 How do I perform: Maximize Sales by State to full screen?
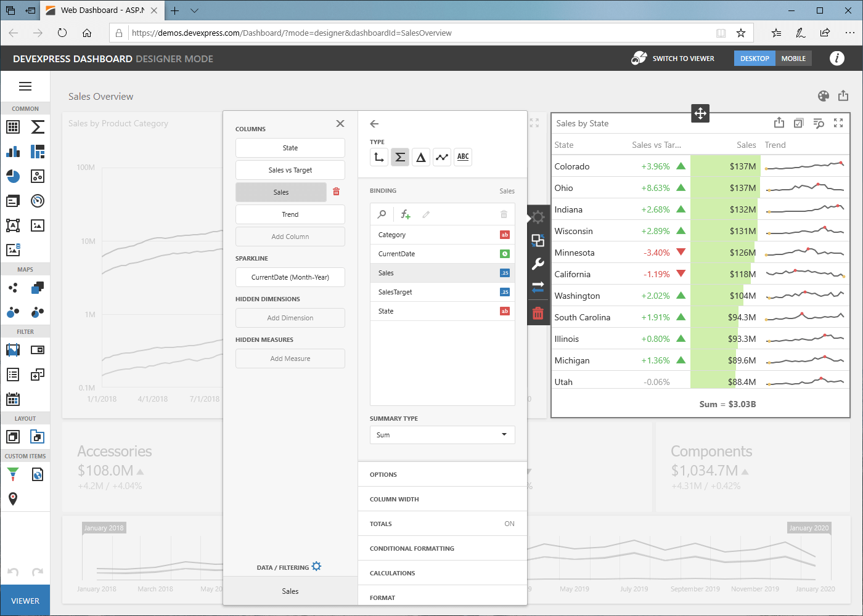coord(838,123)
